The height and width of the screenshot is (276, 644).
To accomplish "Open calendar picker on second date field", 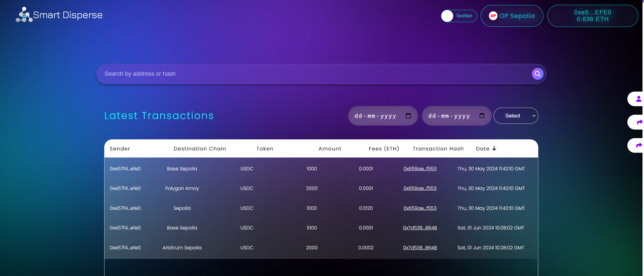I will [x=482, y=116].
